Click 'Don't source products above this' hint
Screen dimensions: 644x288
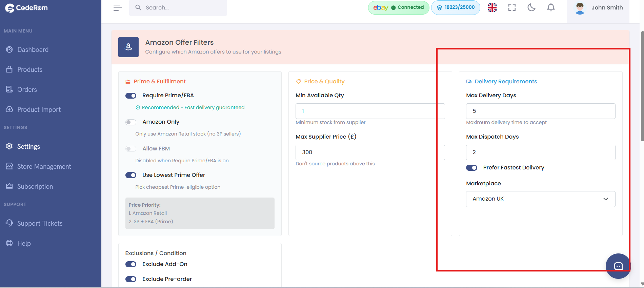pos(335,164)
